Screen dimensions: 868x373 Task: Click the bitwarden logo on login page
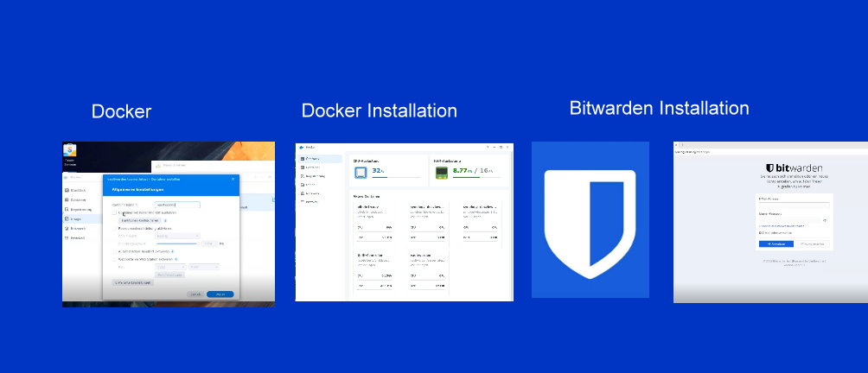tap(794, 168)
